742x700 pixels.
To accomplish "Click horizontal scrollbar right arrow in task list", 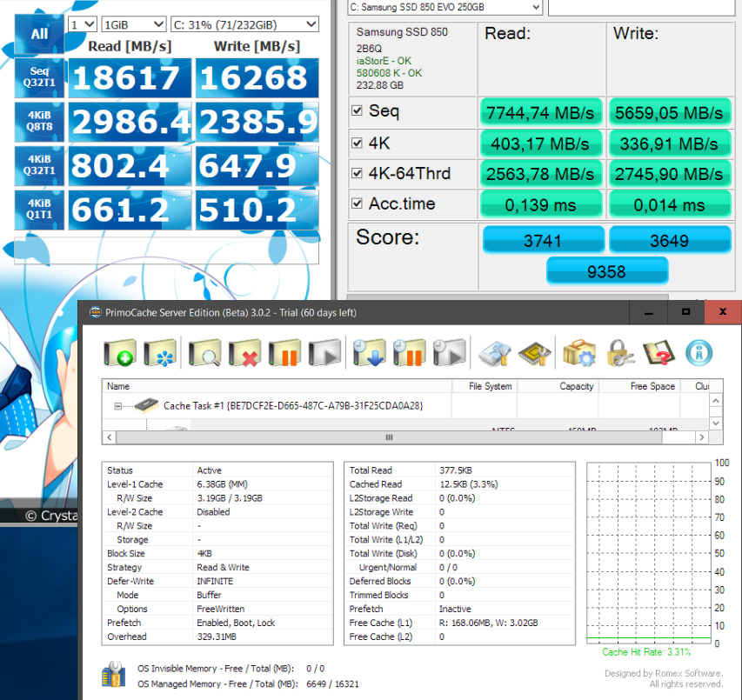I will click(702, 437).
